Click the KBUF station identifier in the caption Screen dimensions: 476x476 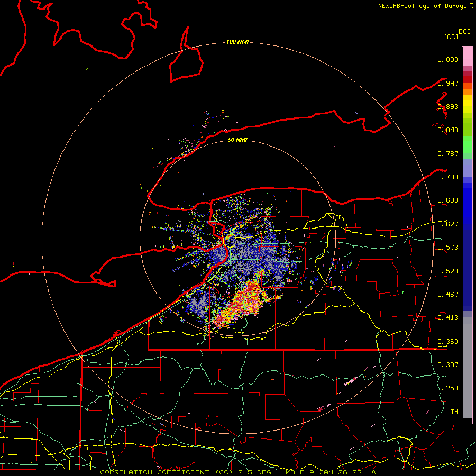pyautogui.click(x=295, y=472)
